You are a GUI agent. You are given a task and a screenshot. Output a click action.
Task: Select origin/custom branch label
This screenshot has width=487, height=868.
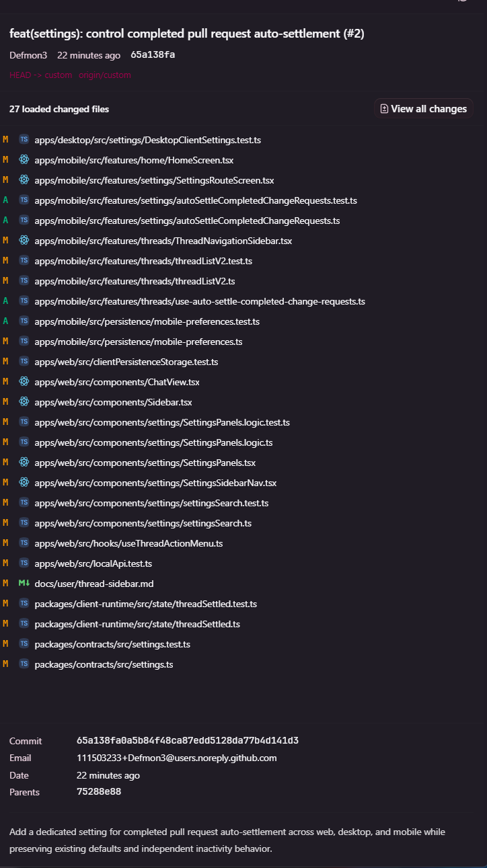pos(105,75)
